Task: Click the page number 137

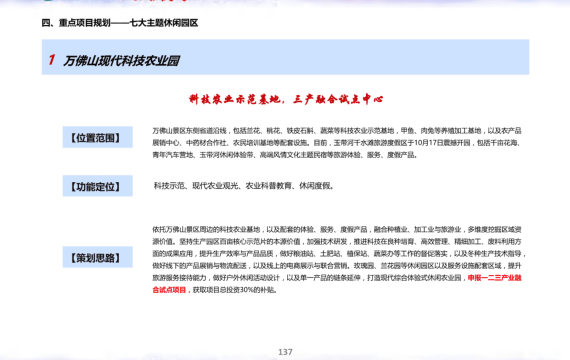Action: 285,352
